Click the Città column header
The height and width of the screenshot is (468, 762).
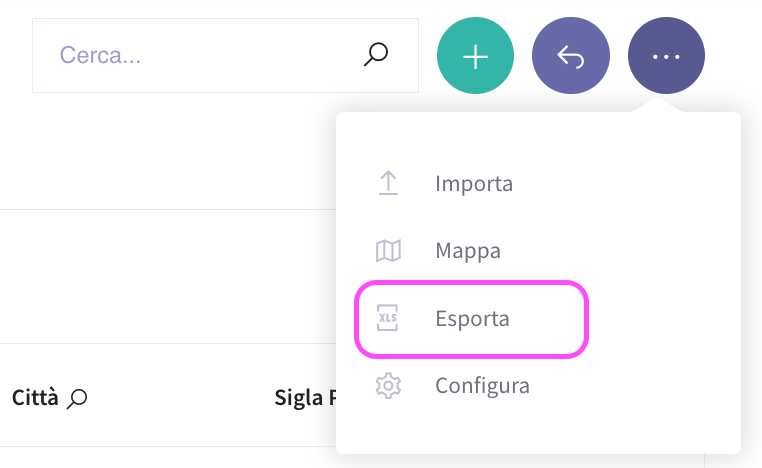pos(35,398)
